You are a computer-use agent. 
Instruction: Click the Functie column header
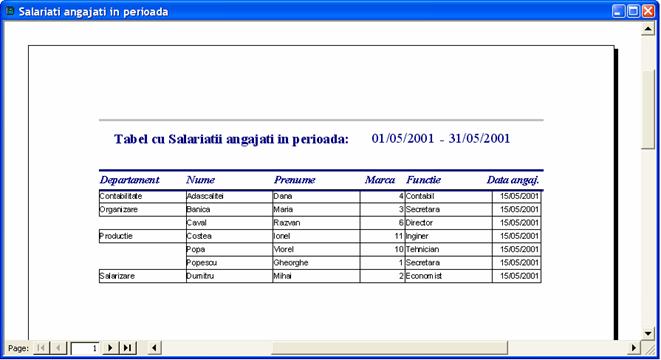coord(424,180)
